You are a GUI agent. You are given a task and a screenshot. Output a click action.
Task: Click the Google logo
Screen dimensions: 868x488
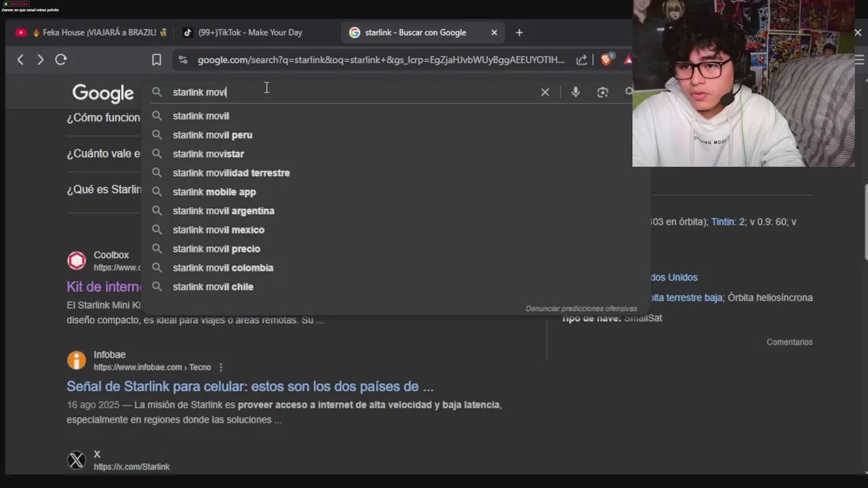click(x=103, y=94)
